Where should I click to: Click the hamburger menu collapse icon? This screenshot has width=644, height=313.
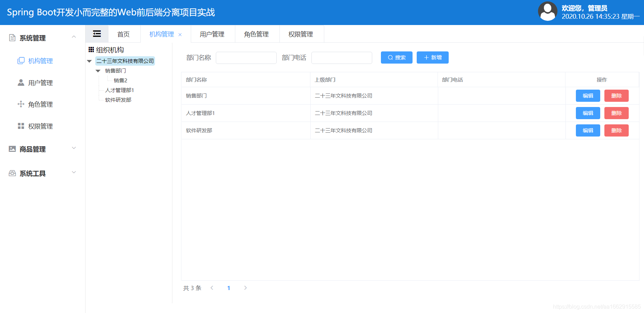coord(97,34)
